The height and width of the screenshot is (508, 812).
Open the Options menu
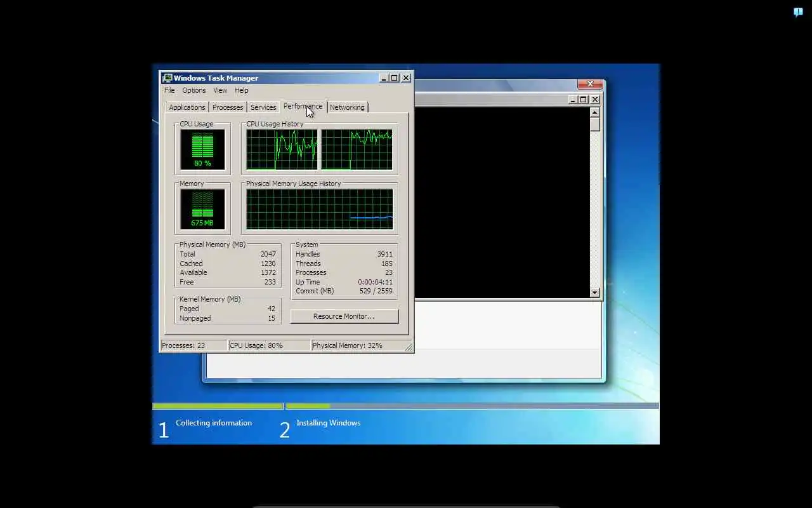[194, 90]
